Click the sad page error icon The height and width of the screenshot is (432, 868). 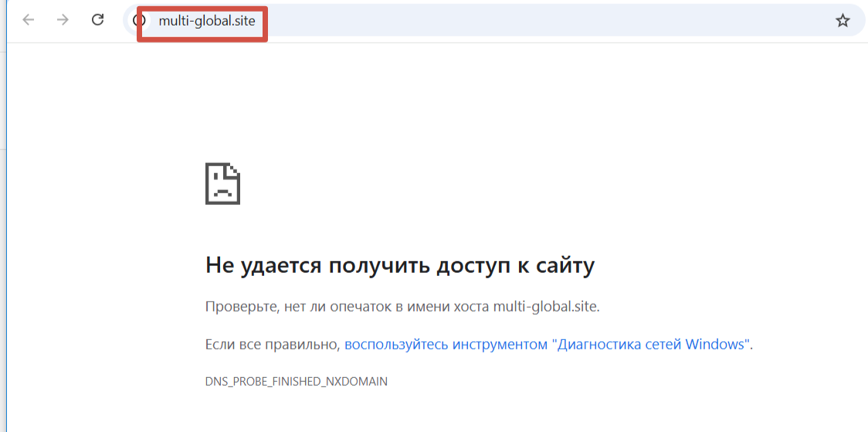222,183
